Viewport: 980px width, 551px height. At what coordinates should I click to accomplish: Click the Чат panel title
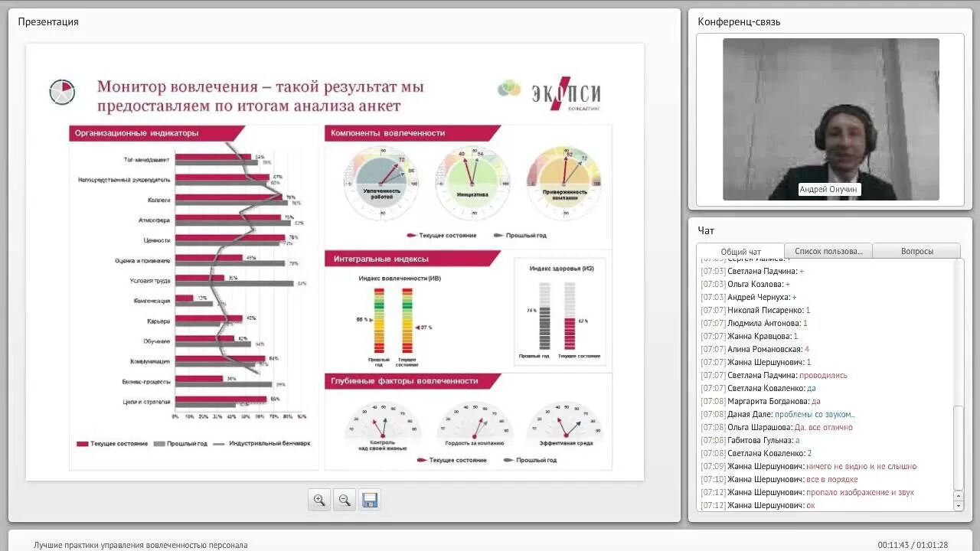click(x=706, y=230)
